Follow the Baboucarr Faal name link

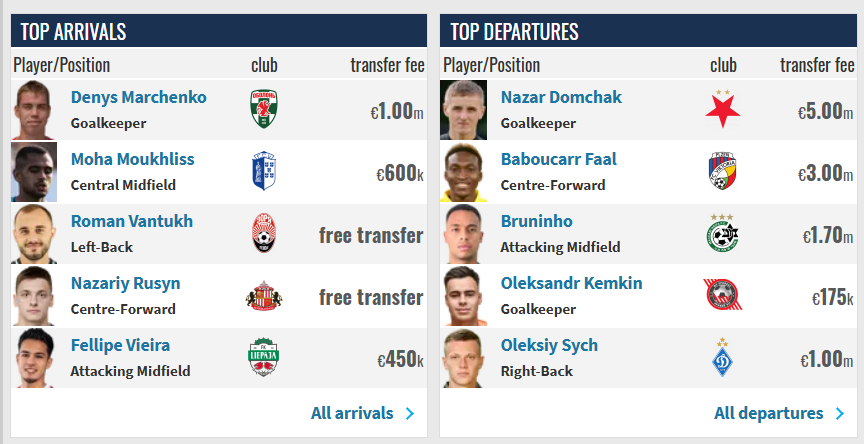tap(559, 160)
